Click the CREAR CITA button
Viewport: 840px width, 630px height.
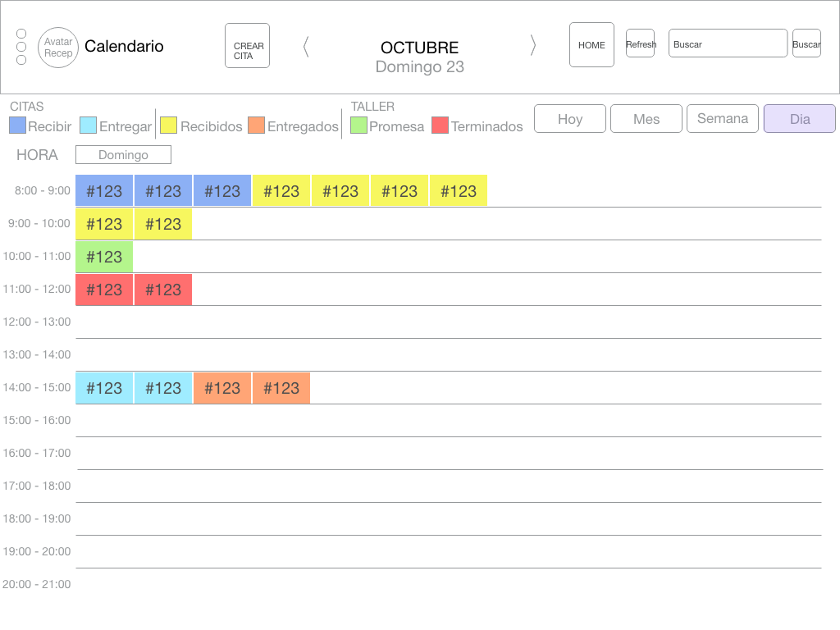coord(247,46)
